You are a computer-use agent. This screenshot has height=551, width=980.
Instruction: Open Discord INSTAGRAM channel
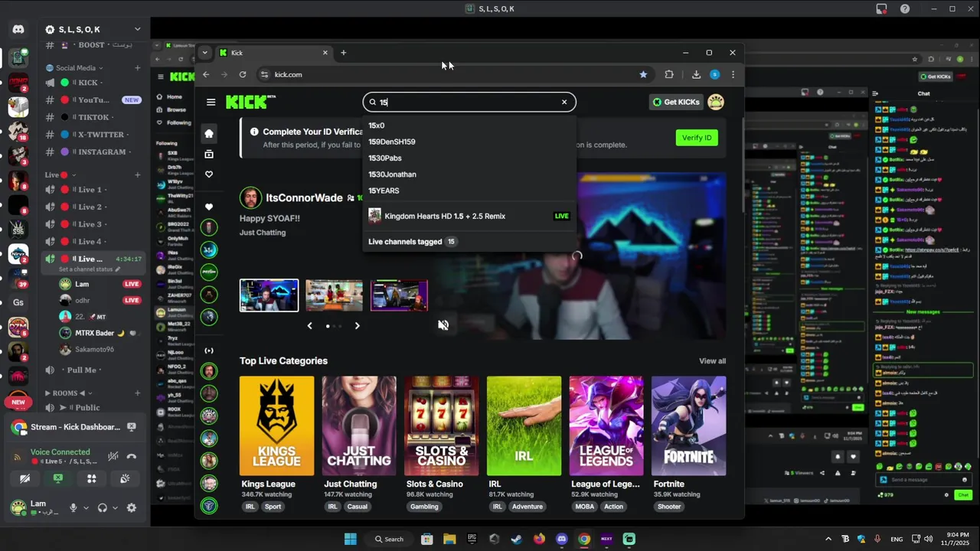tap(93, 152)
